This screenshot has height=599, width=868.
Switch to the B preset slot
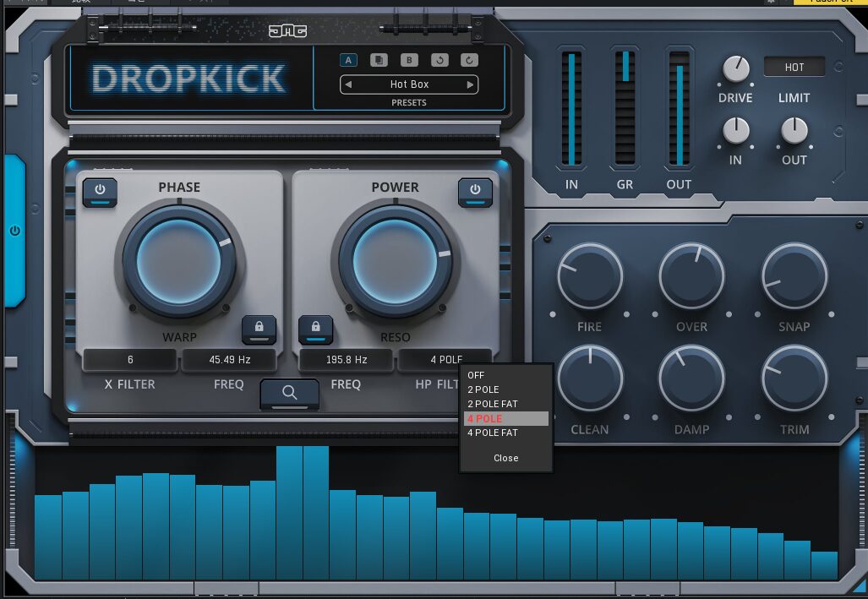coord(409,60)
